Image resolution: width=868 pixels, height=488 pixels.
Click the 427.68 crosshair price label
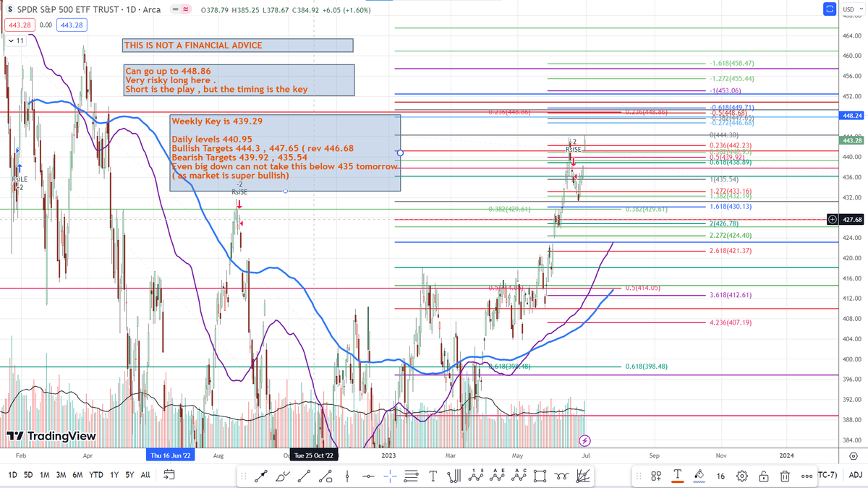[x=852, y=219]
